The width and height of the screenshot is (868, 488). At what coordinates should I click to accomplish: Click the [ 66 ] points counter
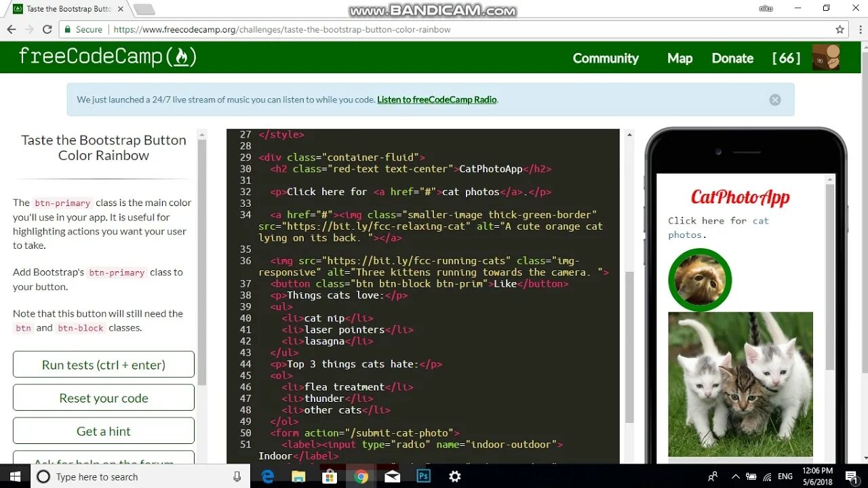point(786,58)
